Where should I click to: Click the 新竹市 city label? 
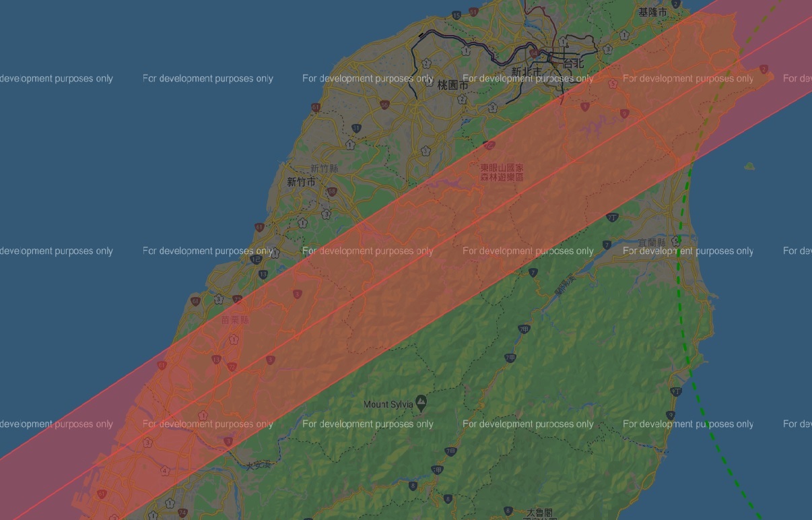301,182
